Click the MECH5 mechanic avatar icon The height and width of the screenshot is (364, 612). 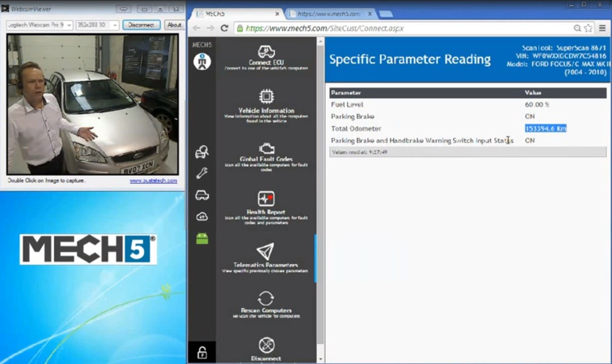pos(202,62)
